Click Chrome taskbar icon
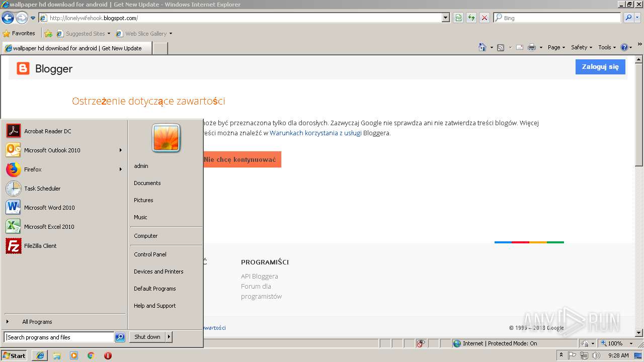644x362 pixels. click(91, 355)
